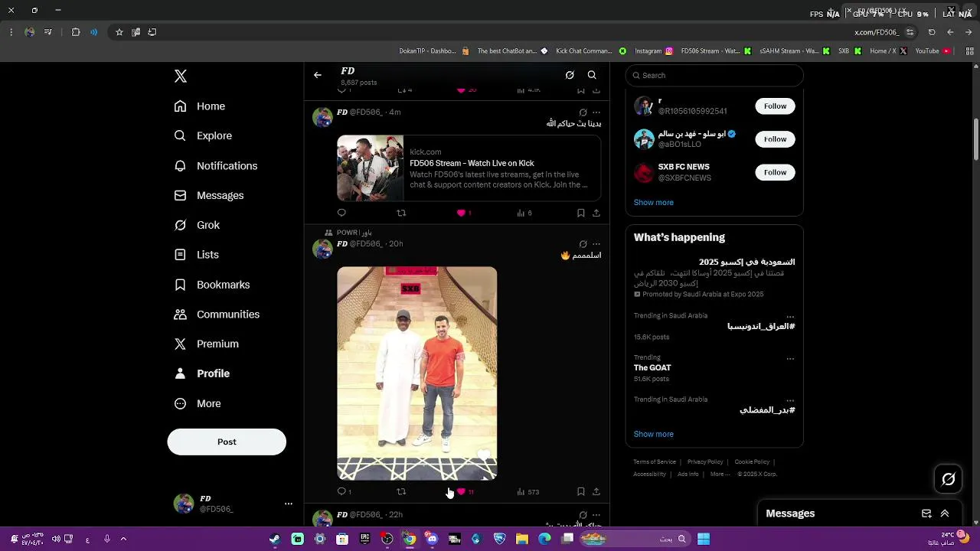
Task: Open more options on the 22h post
Action: [x=596, y=515]
